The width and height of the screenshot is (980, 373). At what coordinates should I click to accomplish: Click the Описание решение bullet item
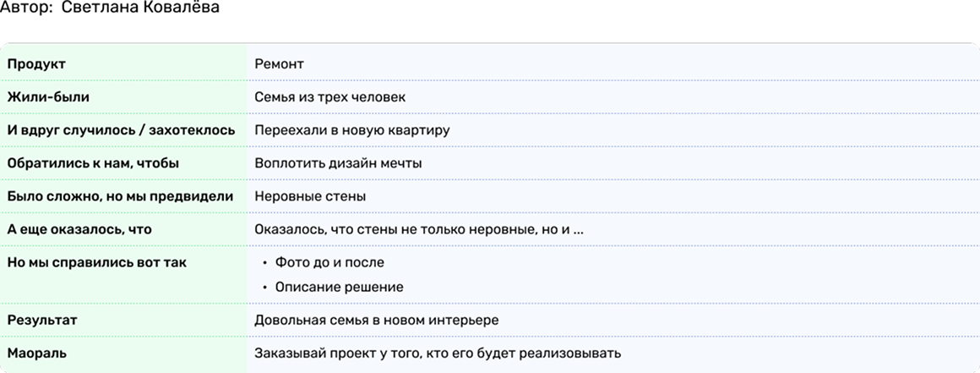click(x=339, y=287)
